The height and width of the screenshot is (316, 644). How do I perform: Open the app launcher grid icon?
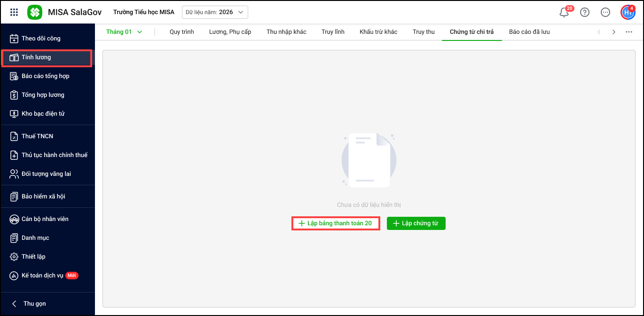click(14, 12)
